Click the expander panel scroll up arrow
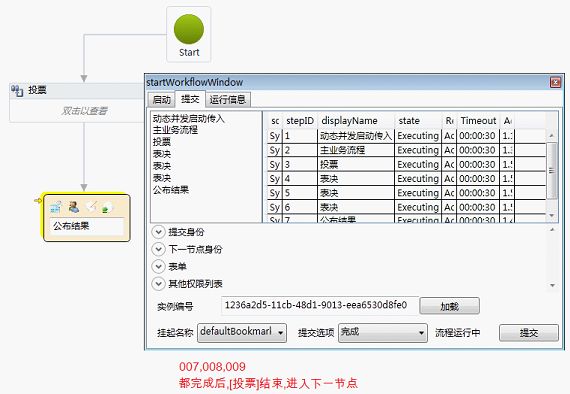Screen dimensions: 570x394 tap(553, 229)
